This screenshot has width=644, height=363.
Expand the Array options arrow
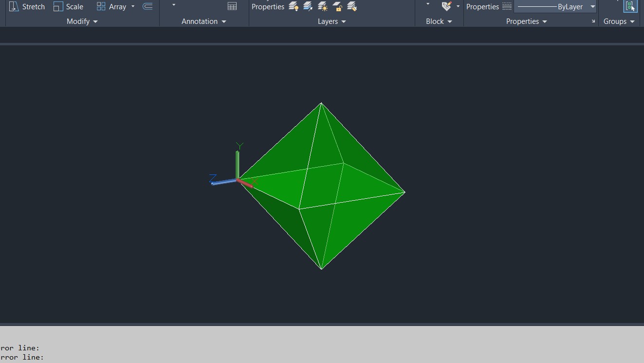[x=133, y=6]
